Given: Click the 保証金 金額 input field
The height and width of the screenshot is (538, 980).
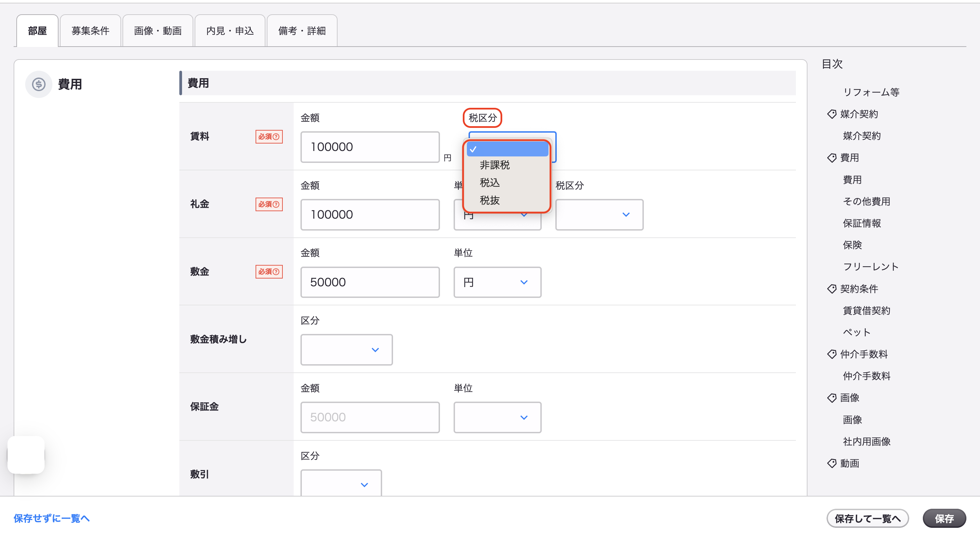Looking at the screenshot, I should click(370, 418).
